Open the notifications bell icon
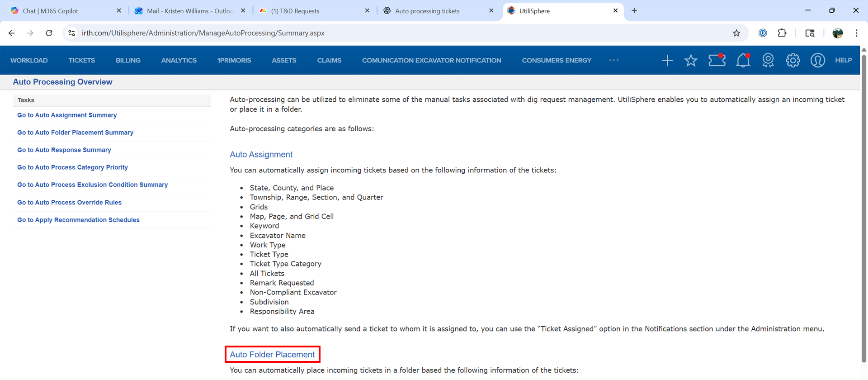 pos(743,60)
